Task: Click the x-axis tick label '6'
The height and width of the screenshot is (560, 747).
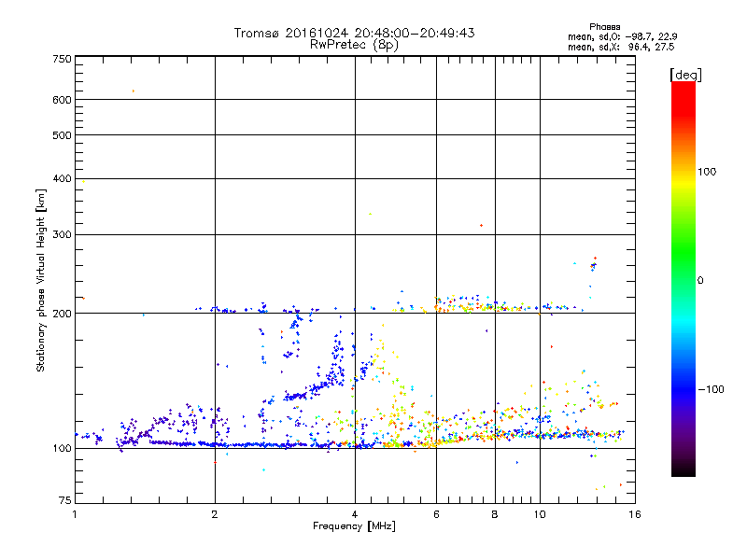Action: (x=436, y=514)
